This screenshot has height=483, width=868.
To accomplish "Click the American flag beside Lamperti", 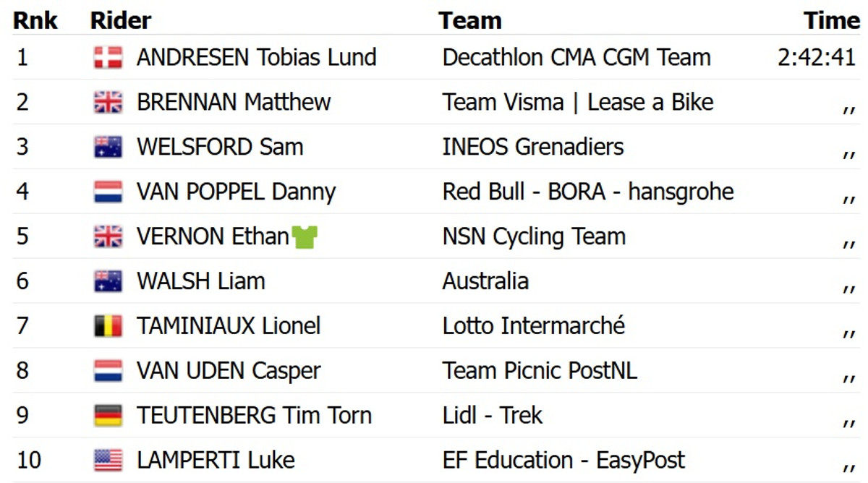I will coord(108,461).
